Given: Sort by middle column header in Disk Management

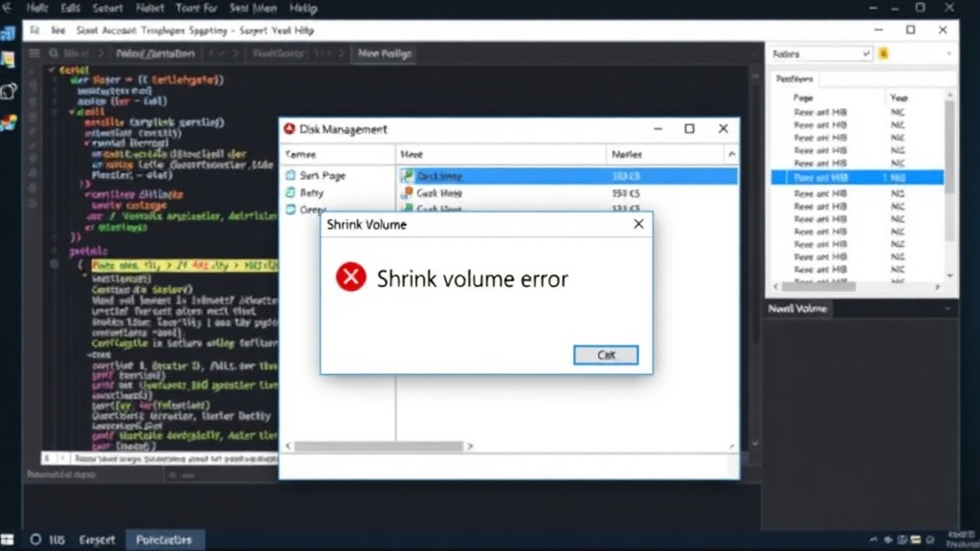Looking at the screenshot, I should 501,154.
